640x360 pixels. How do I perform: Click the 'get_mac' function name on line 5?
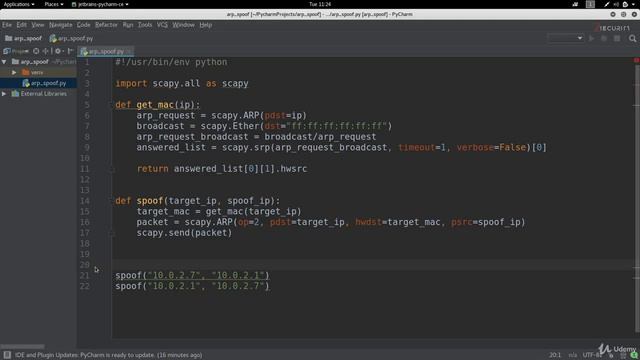pos(156,105)
